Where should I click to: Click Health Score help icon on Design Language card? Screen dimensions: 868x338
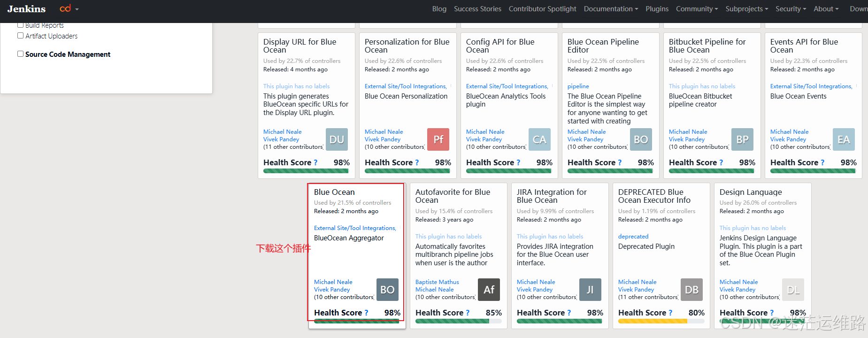772,313
